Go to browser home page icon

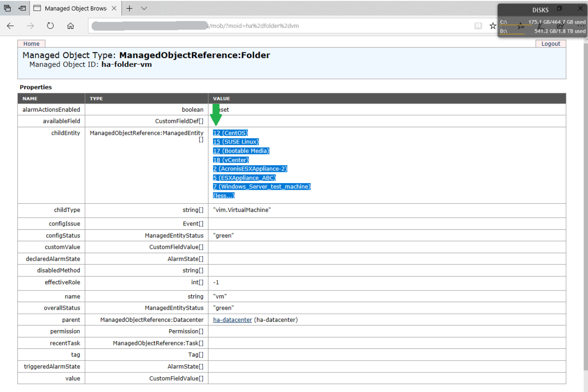(x=70, y=26)
